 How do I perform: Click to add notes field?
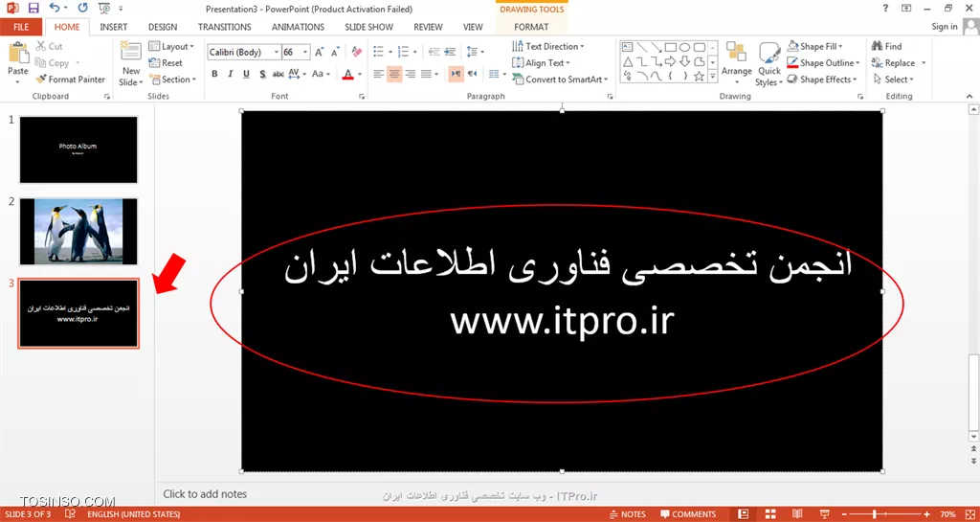coord(205,494)
